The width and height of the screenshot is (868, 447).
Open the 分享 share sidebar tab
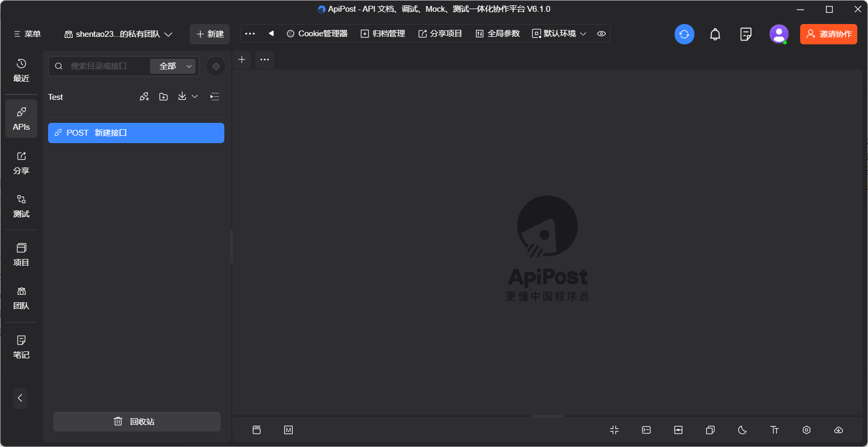21,163
